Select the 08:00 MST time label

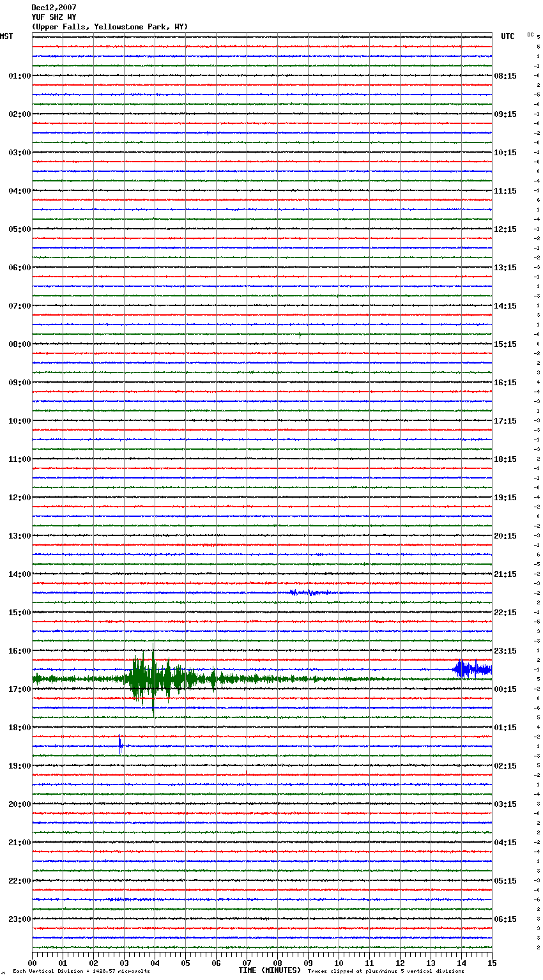pos(19,344)
